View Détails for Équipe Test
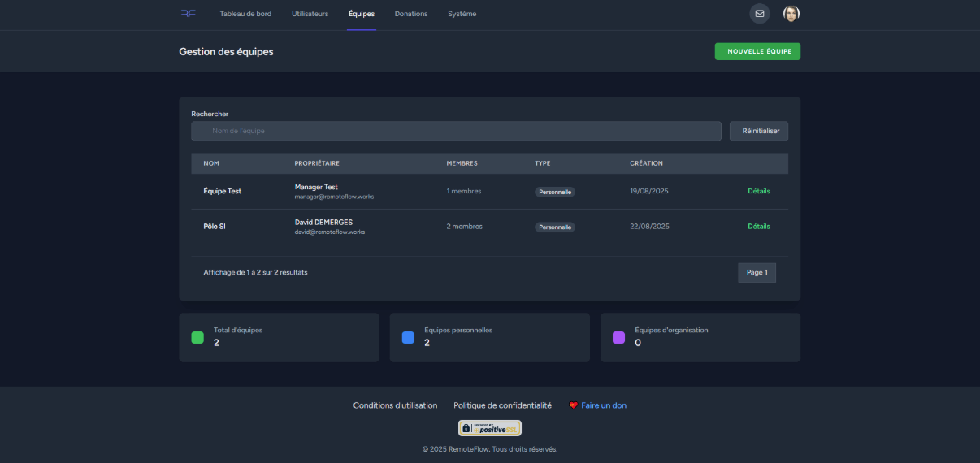The width and height of the screenshot is (980, 463). (x=759, y=192)
